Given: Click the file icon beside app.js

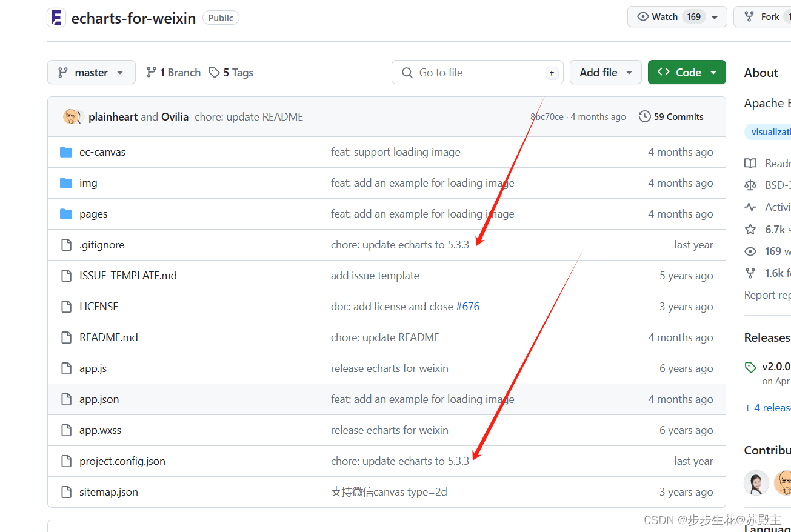Looking at the screenshot, I should click(66, 368).
